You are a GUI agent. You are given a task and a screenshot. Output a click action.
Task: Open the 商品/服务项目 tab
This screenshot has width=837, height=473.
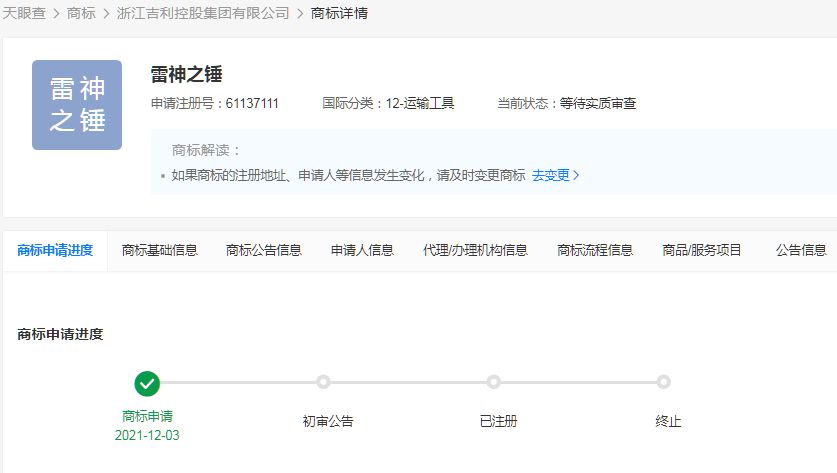(x=701, y=250)
